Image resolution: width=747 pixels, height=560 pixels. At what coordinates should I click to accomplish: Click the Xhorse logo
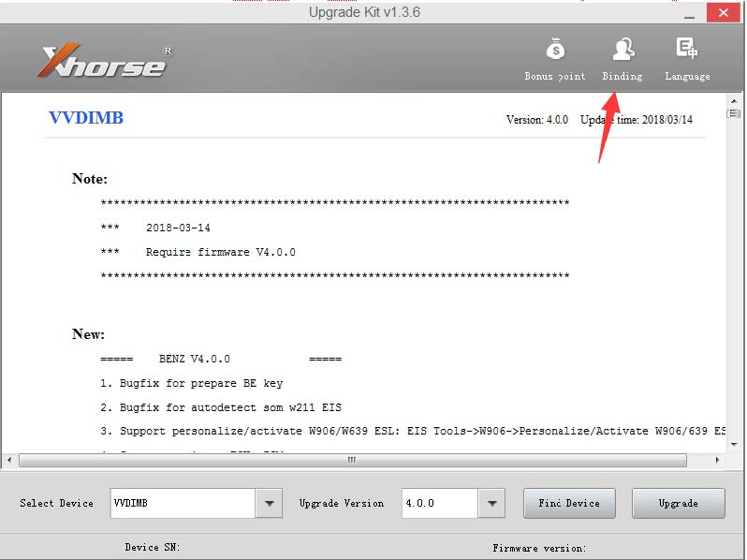(x=105, y=61)
